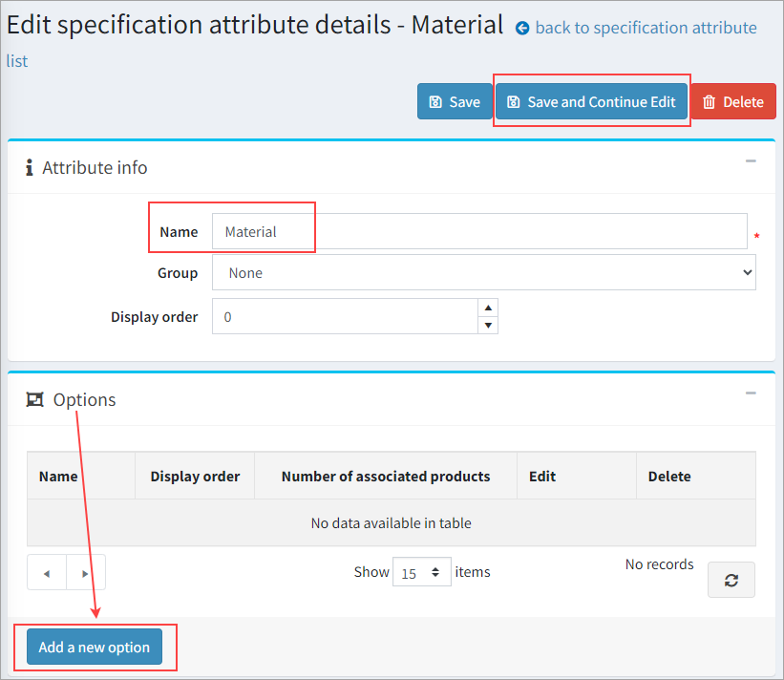The image size is (784, 680).
Task: Click Save and Continue Edit button
Action: click(x=591, y=102)
